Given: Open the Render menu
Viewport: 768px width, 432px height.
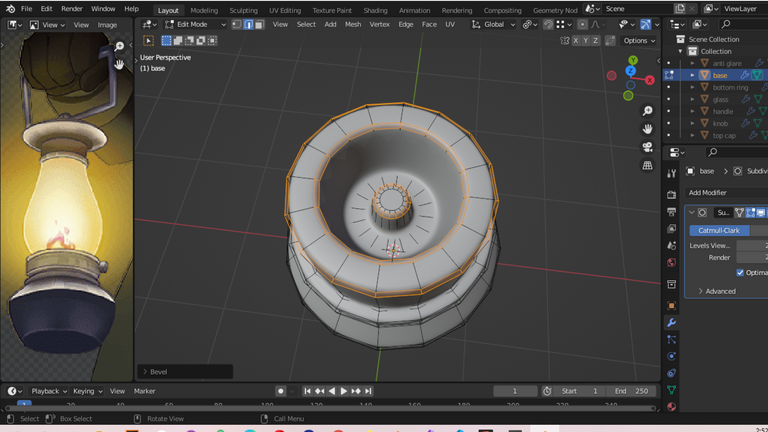Looking at the screenshot, I should pyautogui.click(x=72, y=9).
